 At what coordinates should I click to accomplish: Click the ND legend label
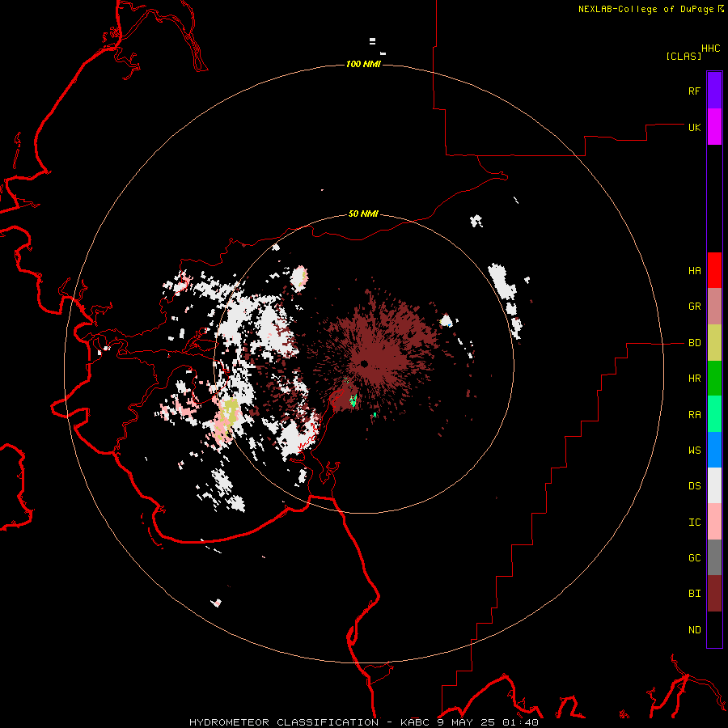[694, 630]
